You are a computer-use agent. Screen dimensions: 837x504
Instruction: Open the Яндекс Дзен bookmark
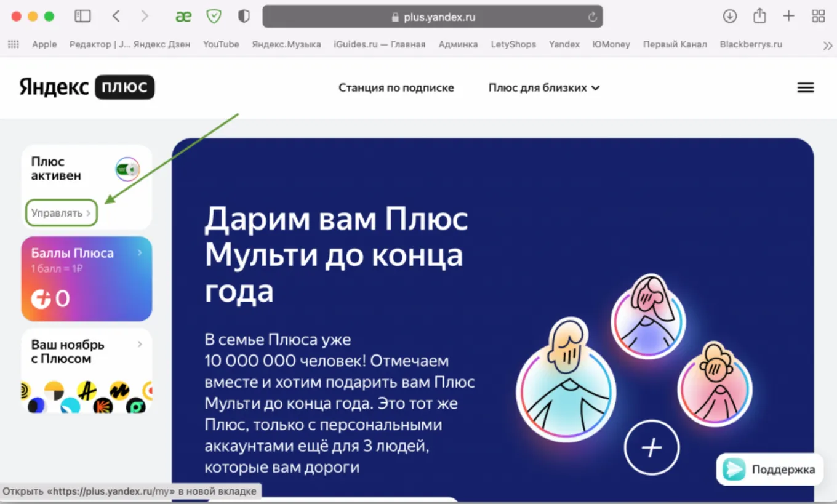162,44
